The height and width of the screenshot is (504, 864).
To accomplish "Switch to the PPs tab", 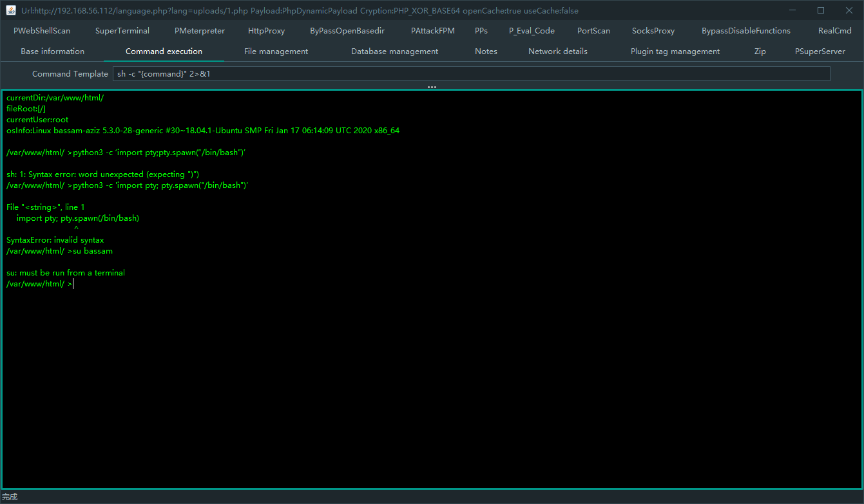I will tap(481, 30).
